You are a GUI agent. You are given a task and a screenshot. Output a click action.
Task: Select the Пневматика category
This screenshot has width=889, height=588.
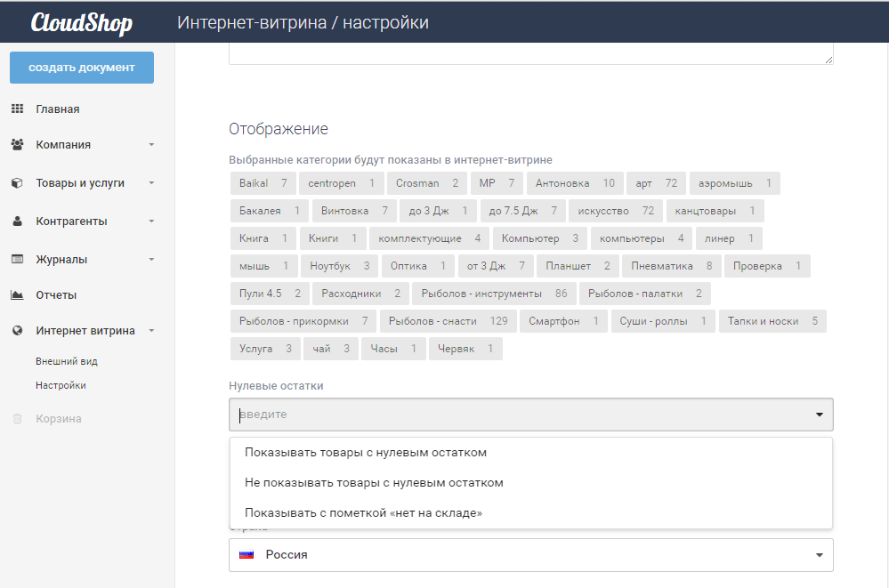(x=671, y=266)
